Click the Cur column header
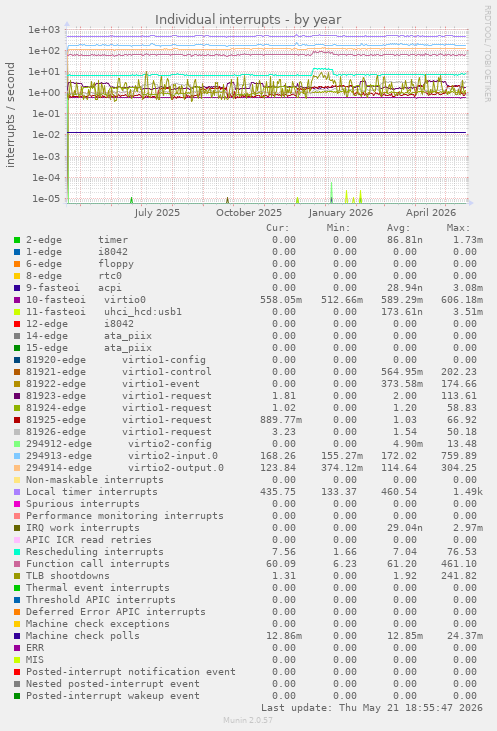The image size is (497, 731). 278,228
